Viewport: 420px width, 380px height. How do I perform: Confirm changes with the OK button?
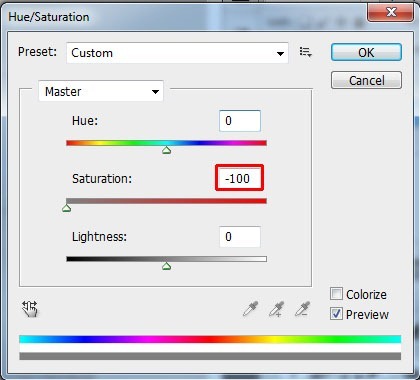pos(366,52)
